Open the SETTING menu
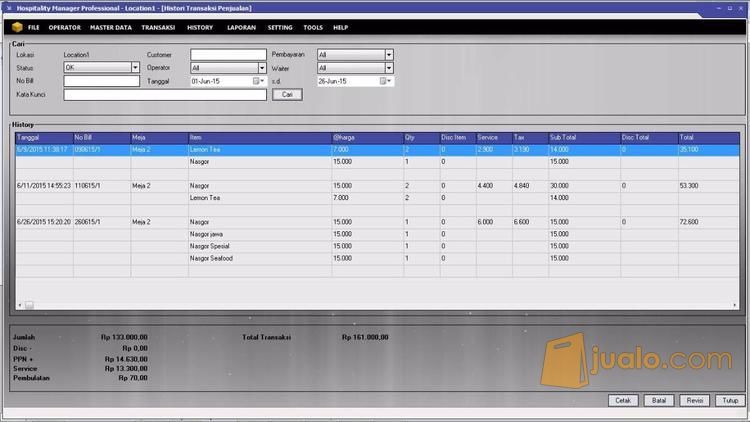 tap(280, 28)
